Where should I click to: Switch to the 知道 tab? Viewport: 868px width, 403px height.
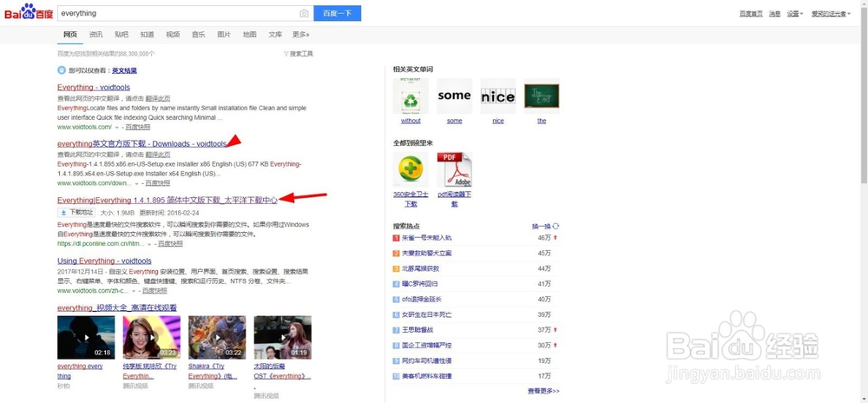(148, 35)
